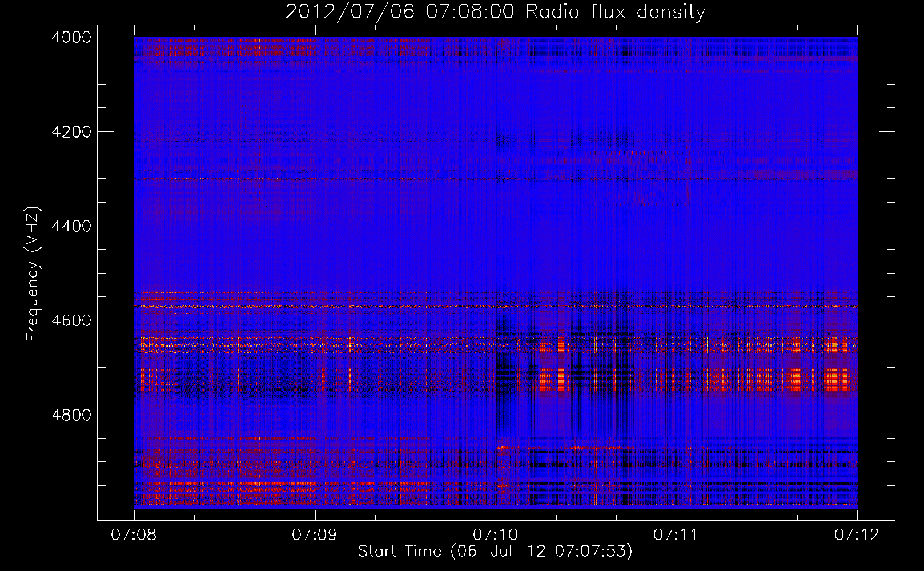The width and height of the screenshot is (924, 571).
Task: Select the 4200 frequency tick label
Action: tap(71, 132)
